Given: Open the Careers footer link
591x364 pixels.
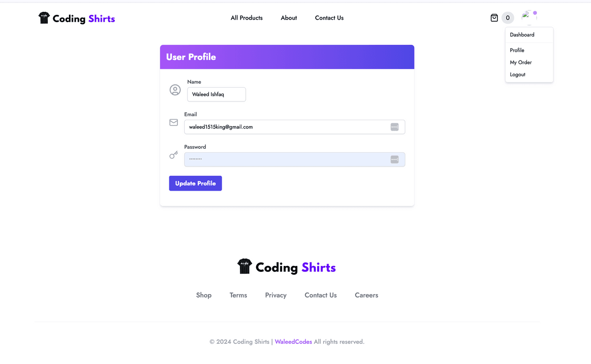Looking at the screenshot, I should [x=366, y=295].
